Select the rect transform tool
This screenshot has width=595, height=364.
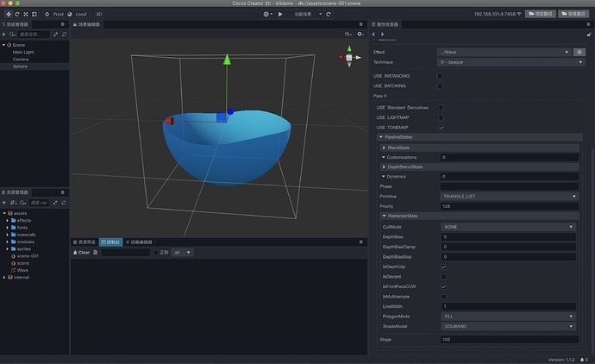point(33,15)
